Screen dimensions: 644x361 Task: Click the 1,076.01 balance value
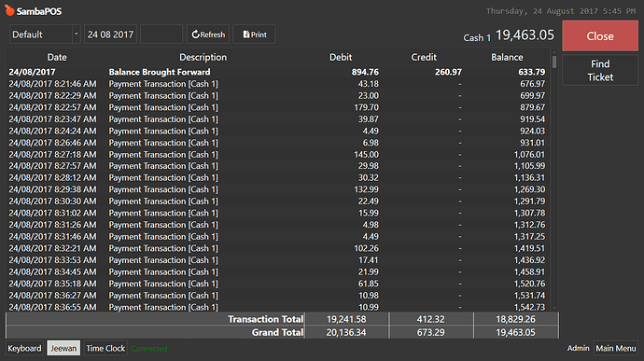(x=529, y=155)
